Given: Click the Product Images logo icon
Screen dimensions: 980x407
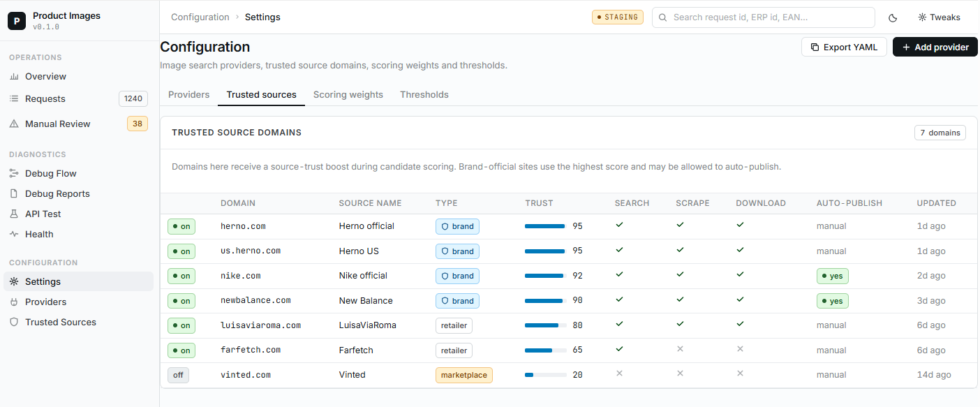Looking at the screenshot, I should (x=17, y=21).
